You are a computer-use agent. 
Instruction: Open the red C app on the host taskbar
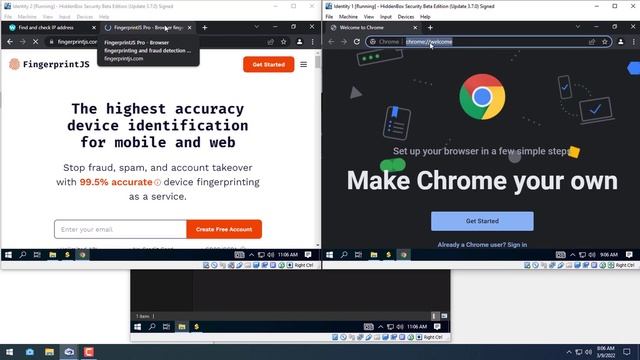point(89,352)
